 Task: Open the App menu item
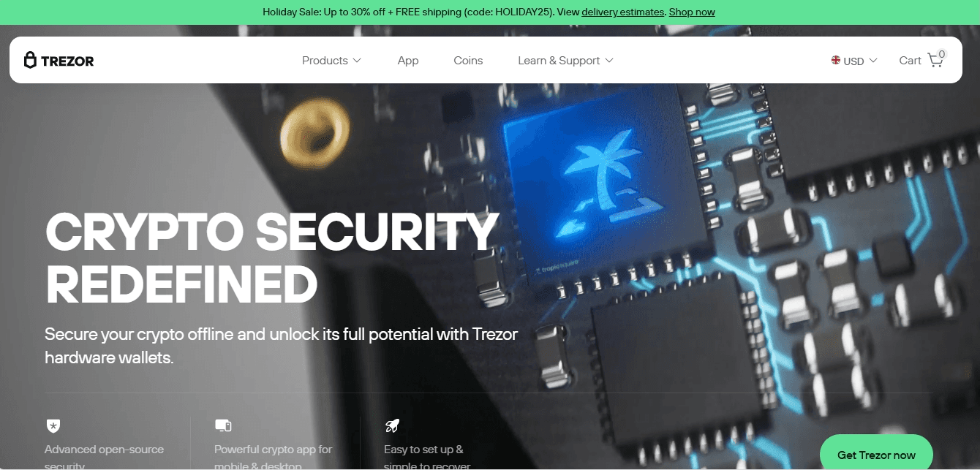[408, 61]
